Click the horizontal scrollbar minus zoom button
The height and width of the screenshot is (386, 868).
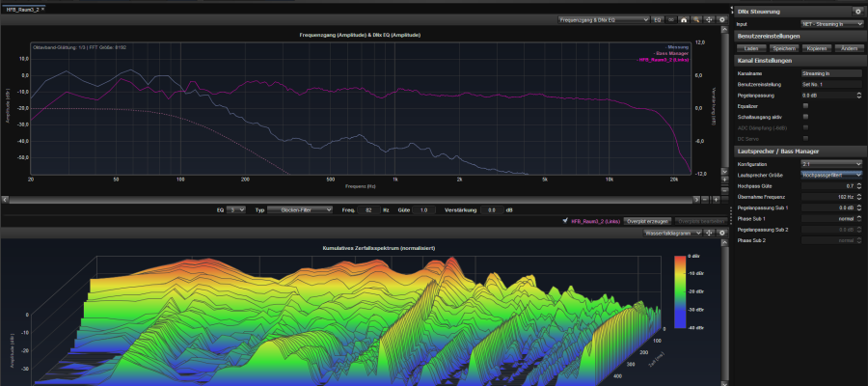coord(705,200)
